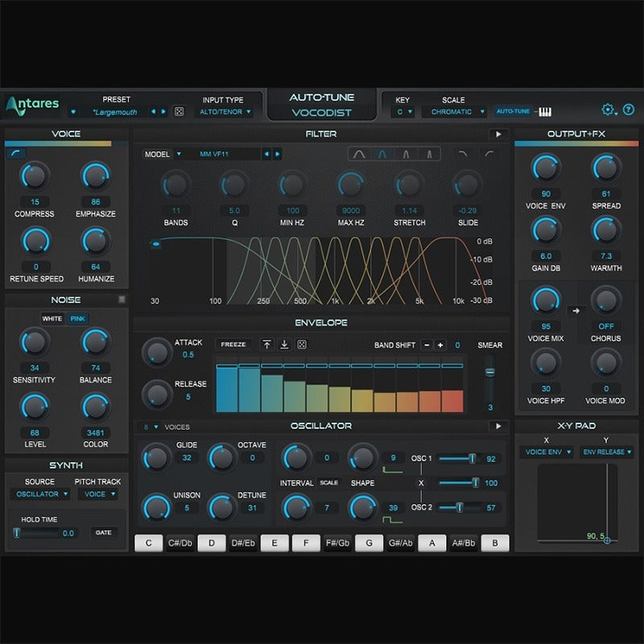Click OSC 1 waveform shape icon
The height and width of the screenshot is (644, 644).
393,470
